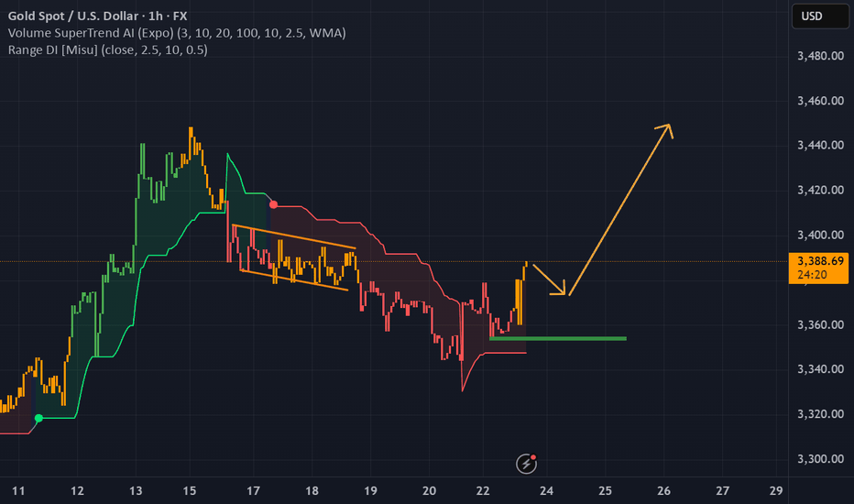Click date label 12 on time axis
The width and height of the screenshot is (854, 504).
[x=77, y=491]
